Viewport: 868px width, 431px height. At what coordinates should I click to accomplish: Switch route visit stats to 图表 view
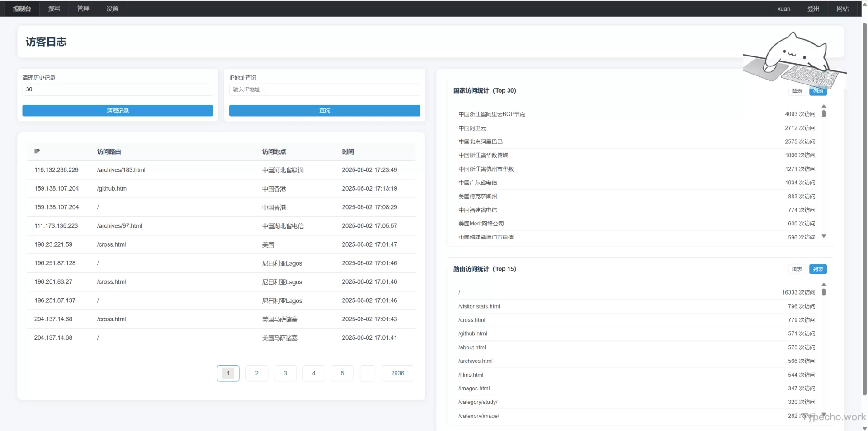(x=797, y=269)
